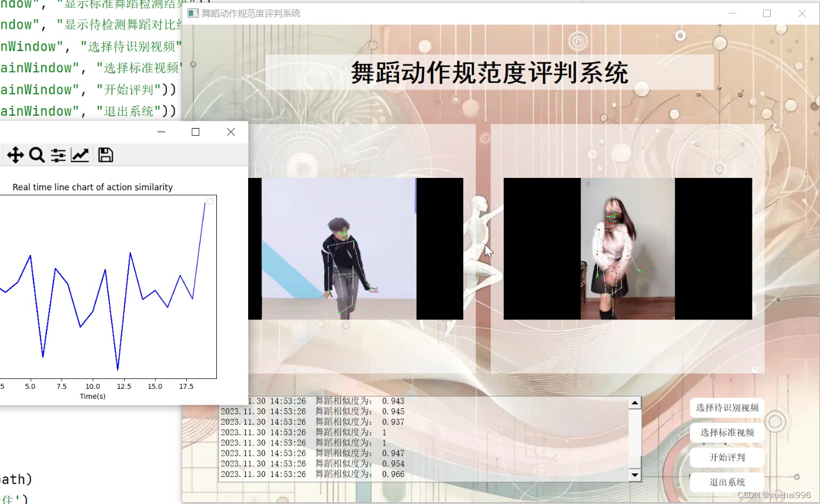The width and height of the screenshot is (820, 504).
Task: Click the log scrollbar up arrow
Action: (x=634, y=404)
